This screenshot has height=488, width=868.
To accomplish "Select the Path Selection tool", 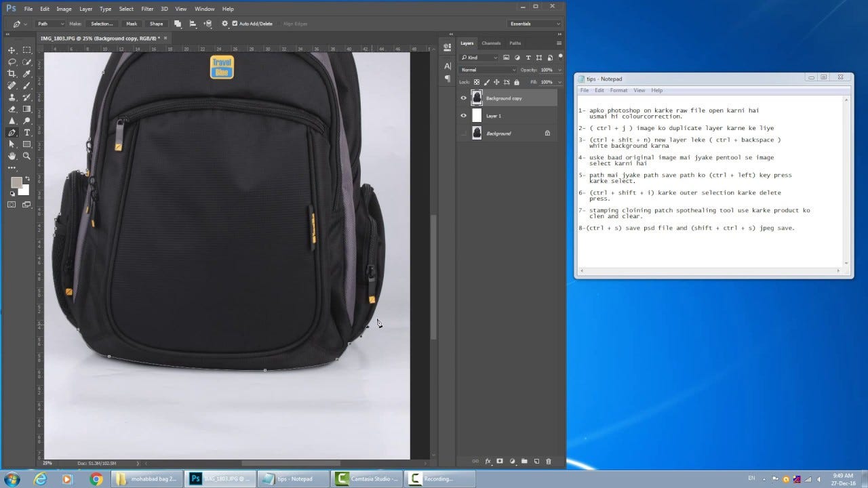I will pyautogui.click(x=12, y=144).
